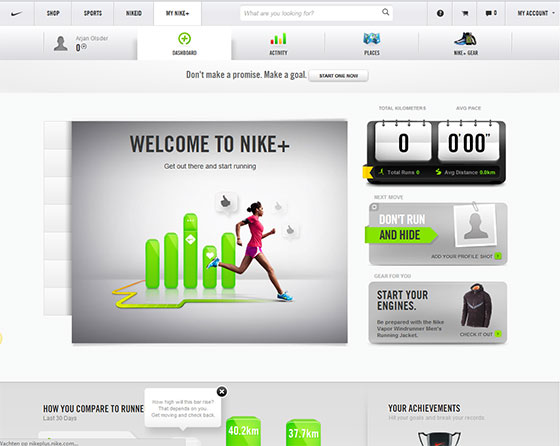Click the Check It Out link
Screen dimensions: 560x446
pos(476,334)
